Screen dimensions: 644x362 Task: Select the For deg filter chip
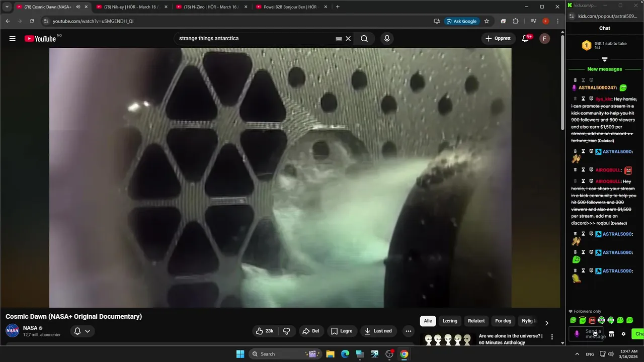(503, 321)
